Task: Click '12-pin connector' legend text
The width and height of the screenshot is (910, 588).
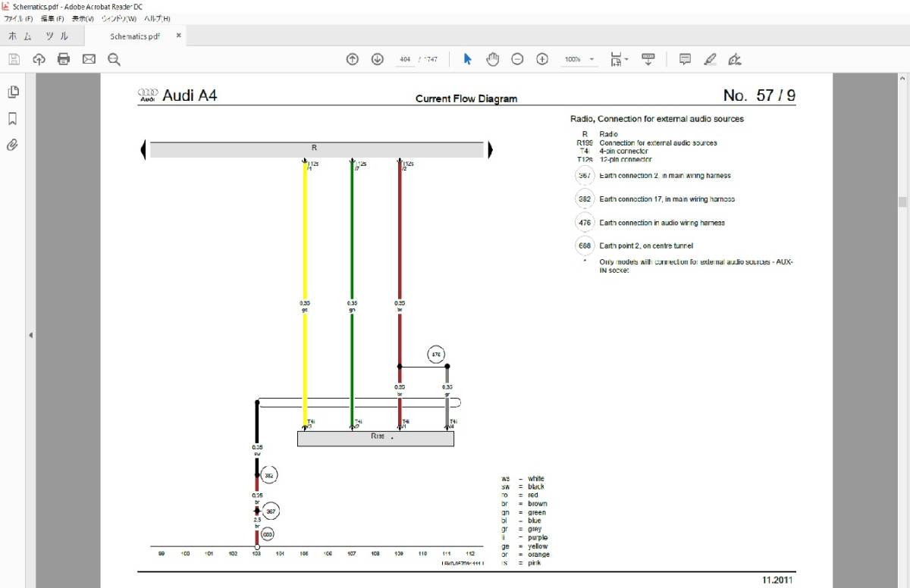Action: (625, 159)
